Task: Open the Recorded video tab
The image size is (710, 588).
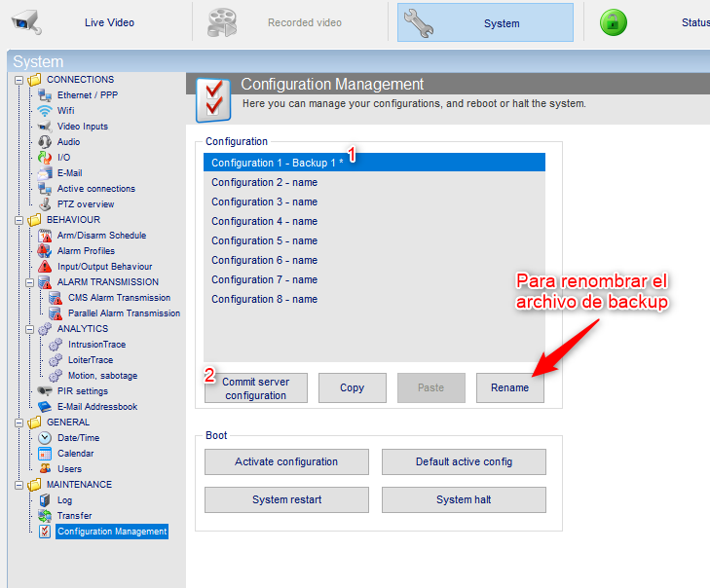Action: (x=305, y=22)
